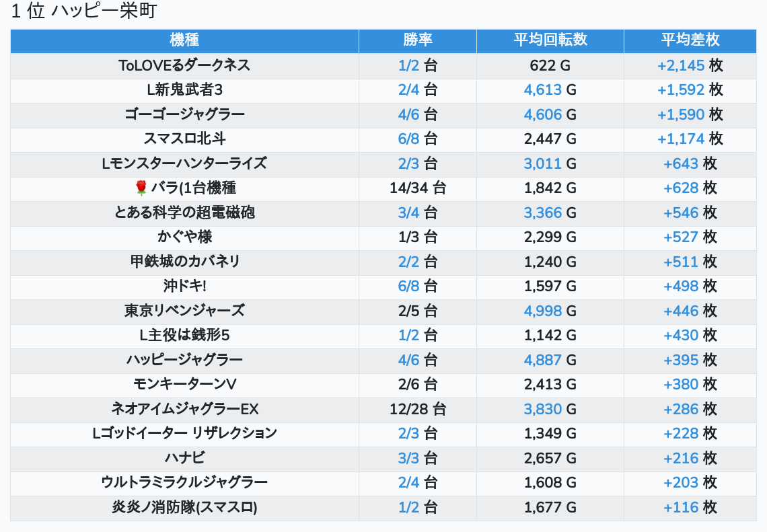Click the 機種 column header
The image size is (767, 532).
pyautogui.click(x=184, y=40)
